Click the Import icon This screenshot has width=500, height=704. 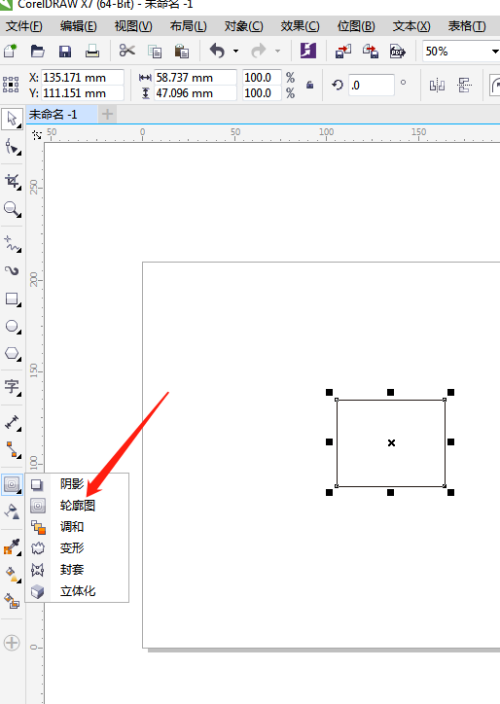pos(343,51)
